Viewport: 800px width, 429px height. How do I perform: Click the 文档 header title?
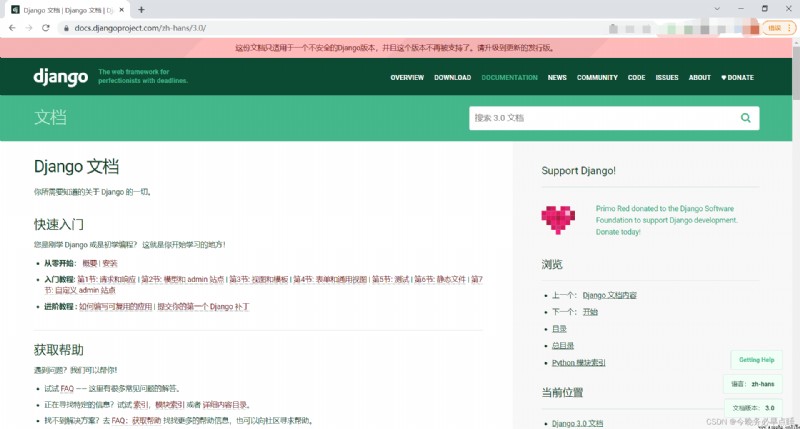(x=50, y=117)
